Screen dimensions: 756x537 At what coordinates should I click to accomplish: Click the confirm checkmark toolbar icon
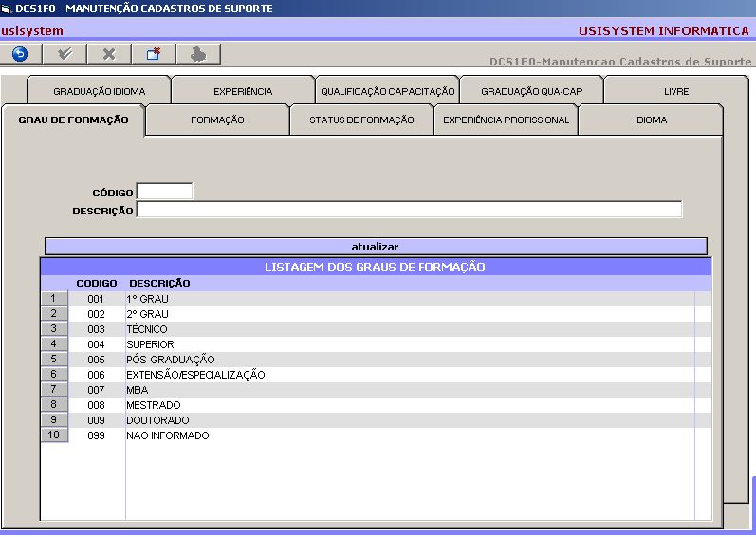click(65, 53)
